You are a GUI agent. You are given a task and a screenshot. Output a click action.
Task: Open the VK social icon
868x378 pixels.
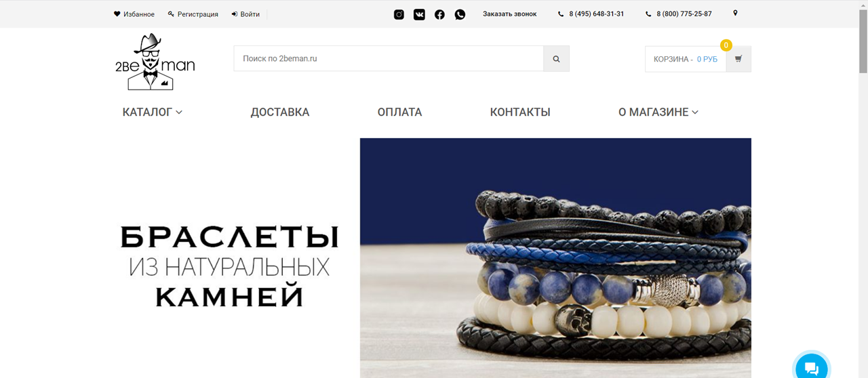click(419, 14)
